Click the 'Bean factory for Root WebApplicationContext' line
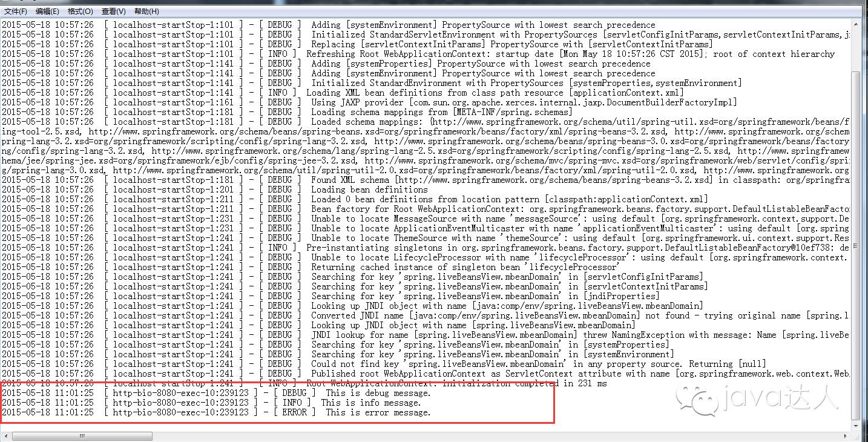The height and width of the screenshot is (442, 868). click(426, 209)
